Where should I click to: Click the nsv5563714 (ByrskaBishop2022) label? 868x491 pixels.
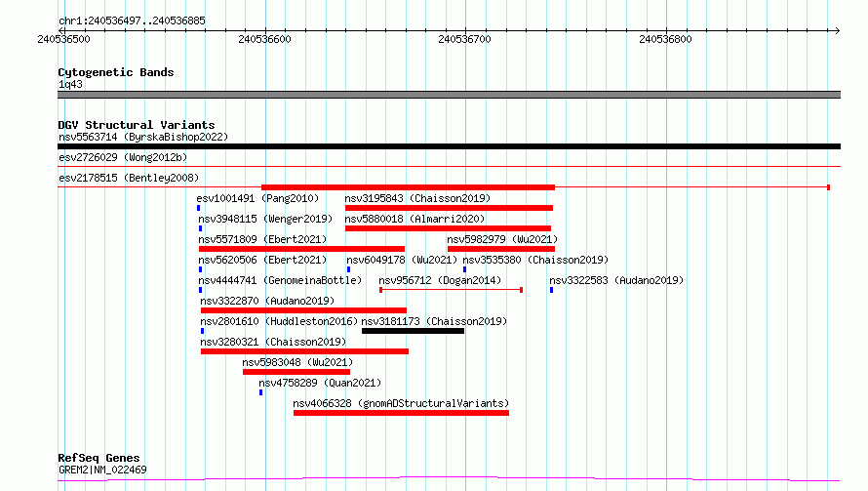point(143,137)
